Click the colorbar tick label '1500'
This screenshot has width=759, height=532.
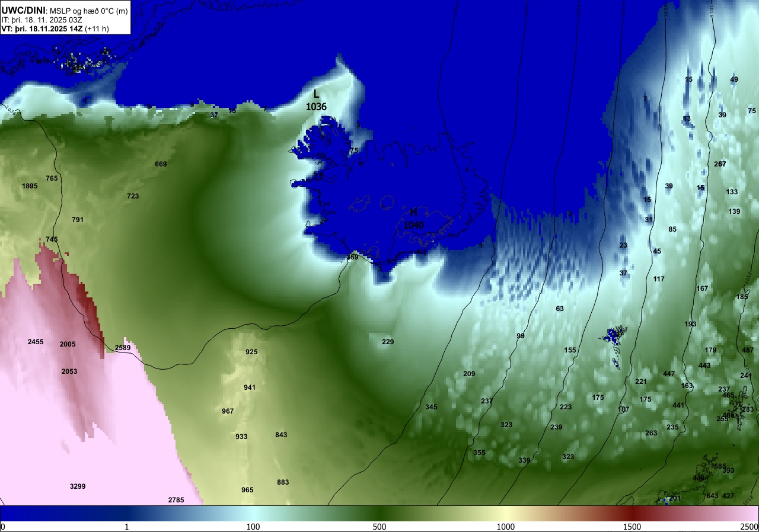point(632,527)
